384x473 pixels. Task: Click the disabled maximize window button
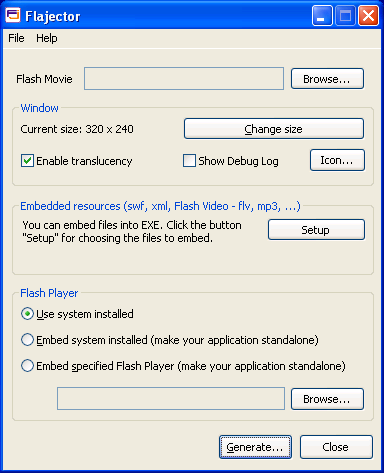pos(345,16)
